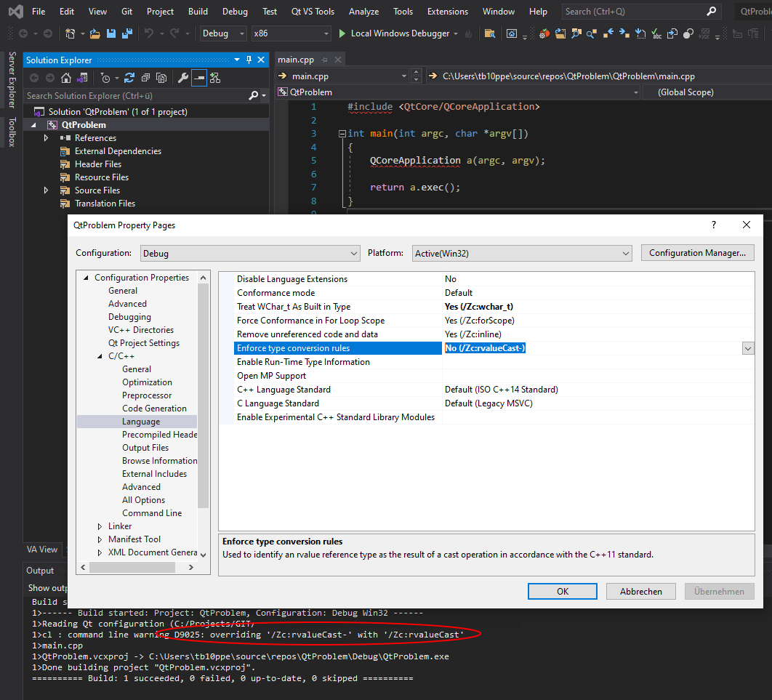Click magnifier icon in Solution Explorer search

[x=254, y=95]
